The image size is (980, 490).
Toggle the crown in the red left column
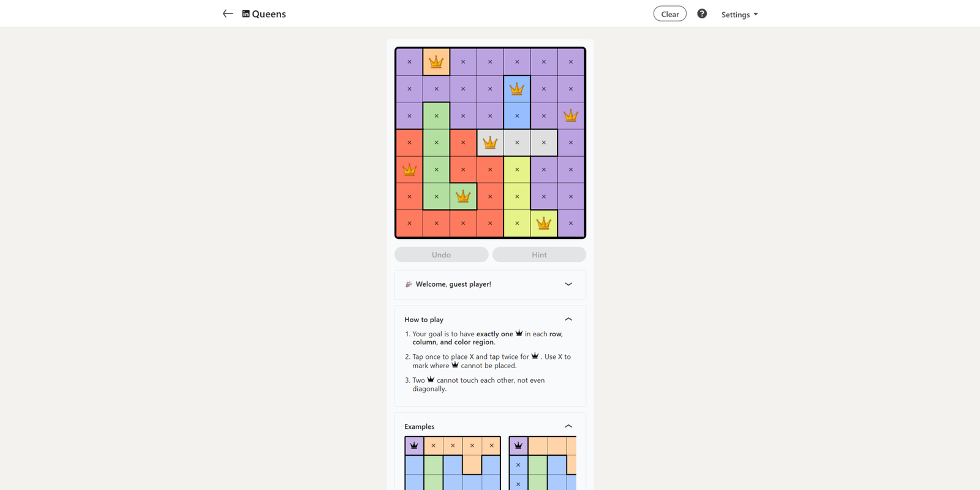pos(409,170)
